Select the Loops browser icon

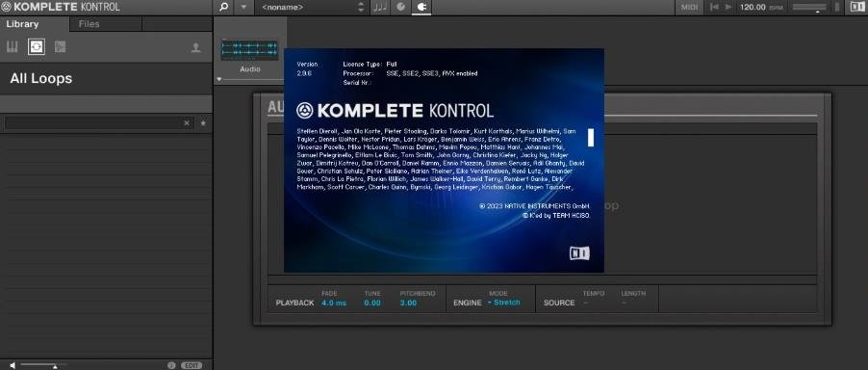(37, 47)
